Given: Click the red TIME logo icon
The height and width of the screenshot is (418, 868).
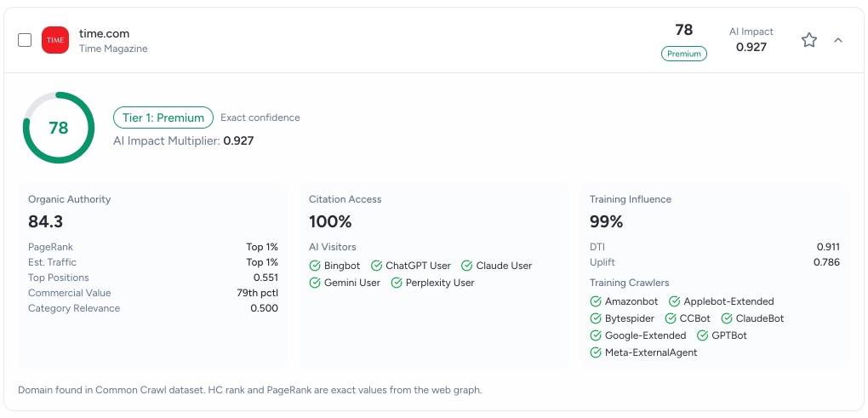Looking at the screenshot, I should coord(55,40).
